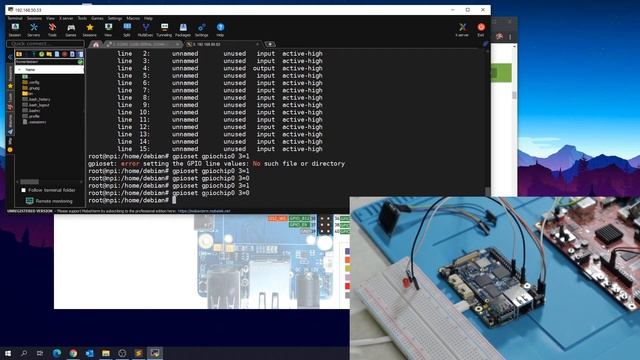Select the .bashrc file
This screenshot has height=360, width=640.
coord(31,111)
